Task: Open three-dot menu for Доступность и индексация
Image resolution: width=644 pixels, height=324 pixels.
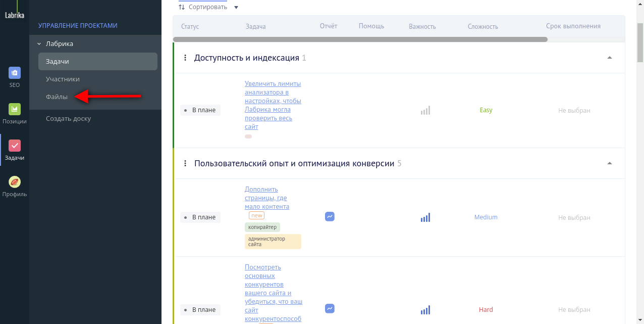Action: (x=185, y=58)
